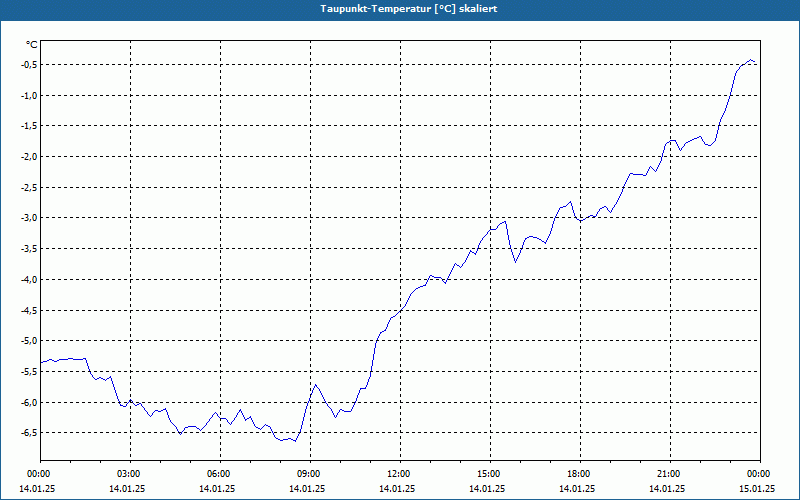The height and width of the screenshot is (500, 800).
Task: Click the '21:00' time label
Action: (x=670, y=474)
